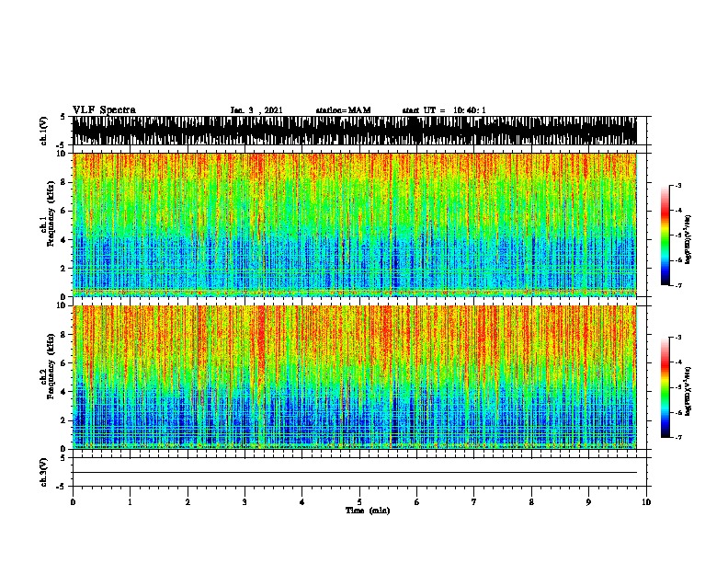The width and height of the screenshot is (728, 563).
Task: Click time axis tick label "2"
Action: point(188,502)
